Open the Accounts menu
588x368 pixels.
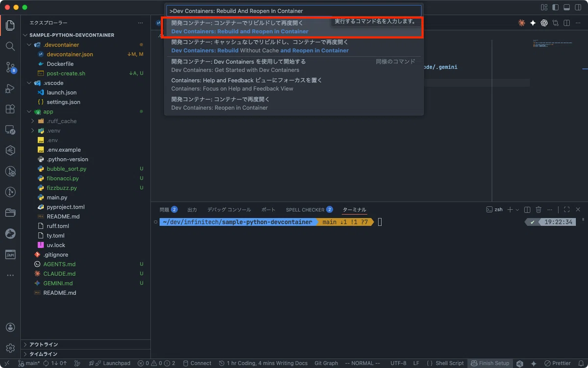[10, 327]
